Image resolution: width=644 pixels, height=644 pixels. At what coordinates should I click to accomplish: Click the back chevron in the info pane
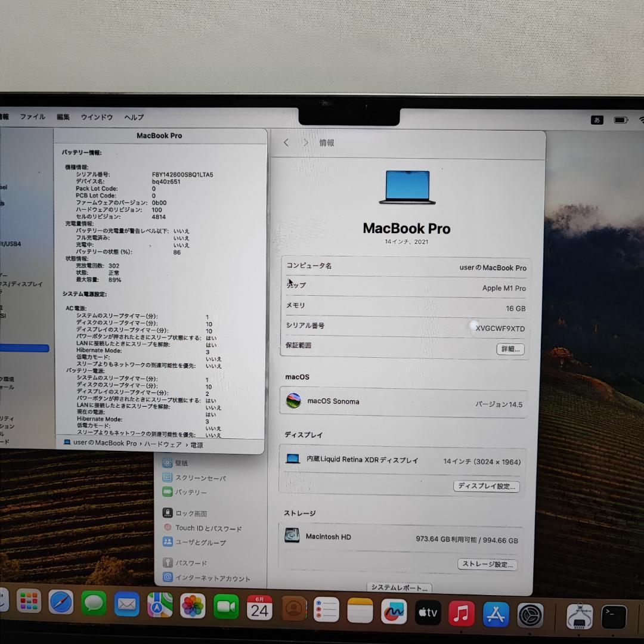286,143
